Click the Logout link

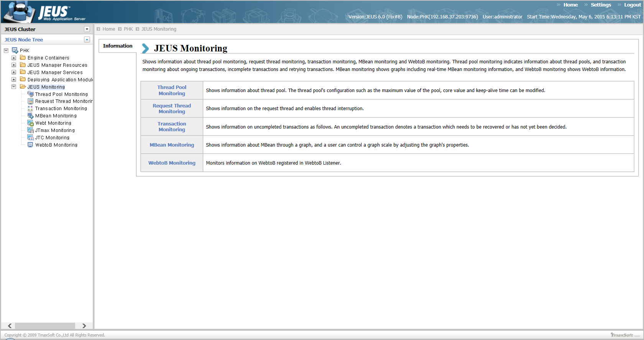coord(632,5)
